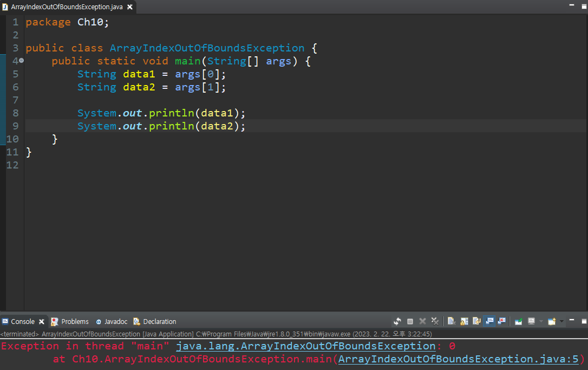
Task: Close the Console view tab
Action: [42, 322]
